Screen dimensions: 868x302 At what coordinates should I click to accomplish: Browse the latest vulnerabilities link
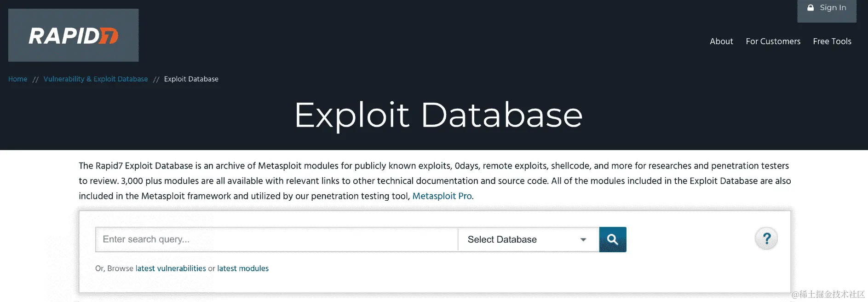point(171,268)
